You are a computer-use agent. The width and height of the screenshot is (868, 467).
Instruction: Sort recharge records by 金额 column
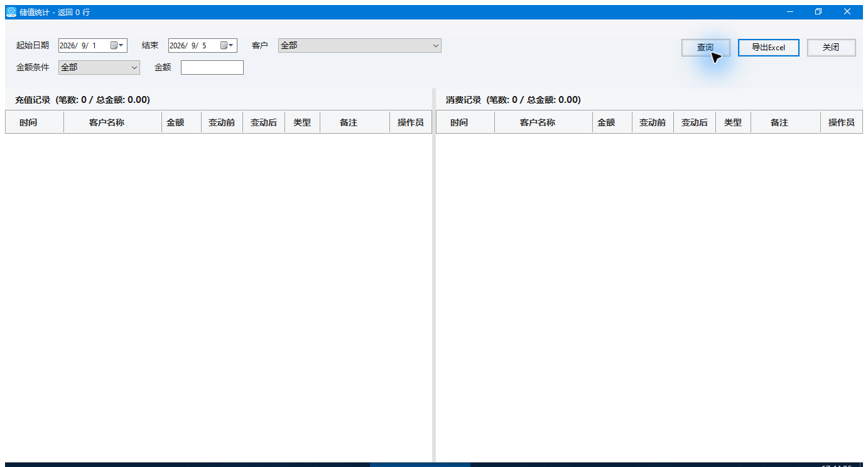(x=182, y=122)
